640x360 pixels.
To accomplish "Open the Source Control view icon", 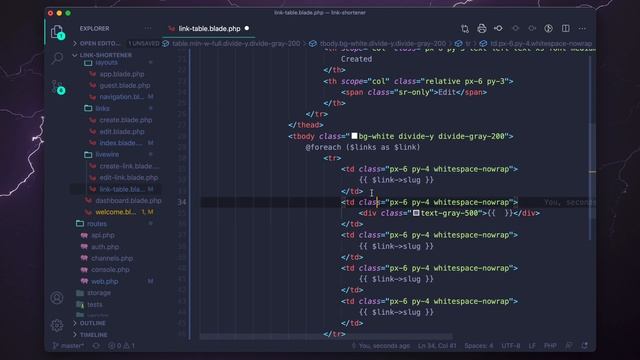I will point(58,87).
